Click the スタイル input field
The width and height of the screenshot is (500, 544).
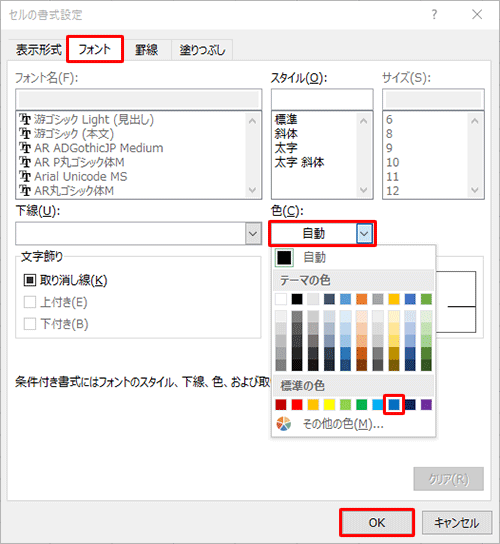pos(322,100)
